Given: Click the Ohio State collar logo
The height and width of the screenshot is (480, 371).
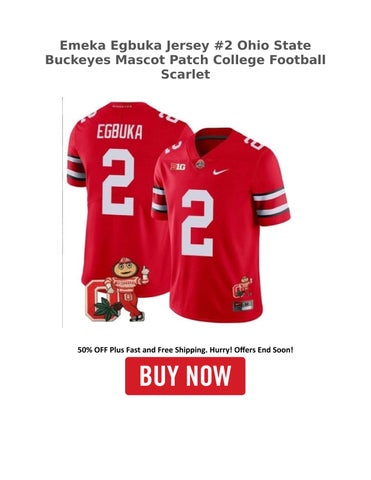Looking at the screenshot, I should (x=199, y=164).
